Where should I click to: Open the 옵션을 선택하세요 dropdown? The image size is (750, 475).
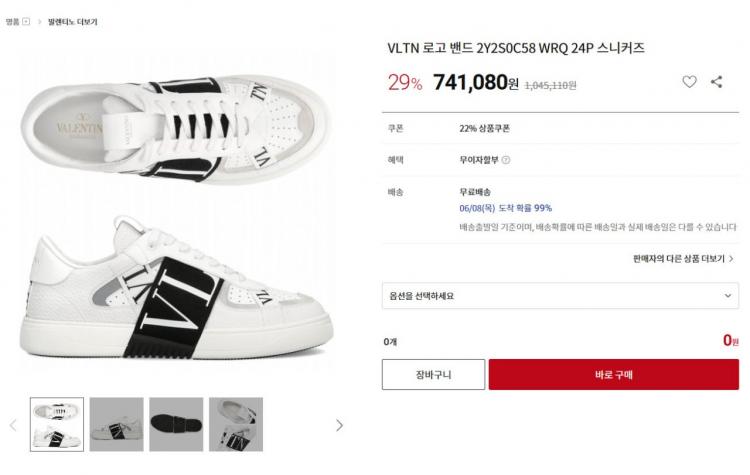[x=560, y=296]
